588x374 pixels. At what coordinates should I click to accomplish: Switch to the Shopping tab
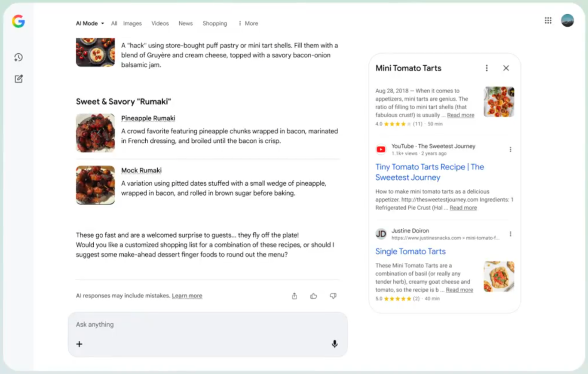tap(214, 24)
